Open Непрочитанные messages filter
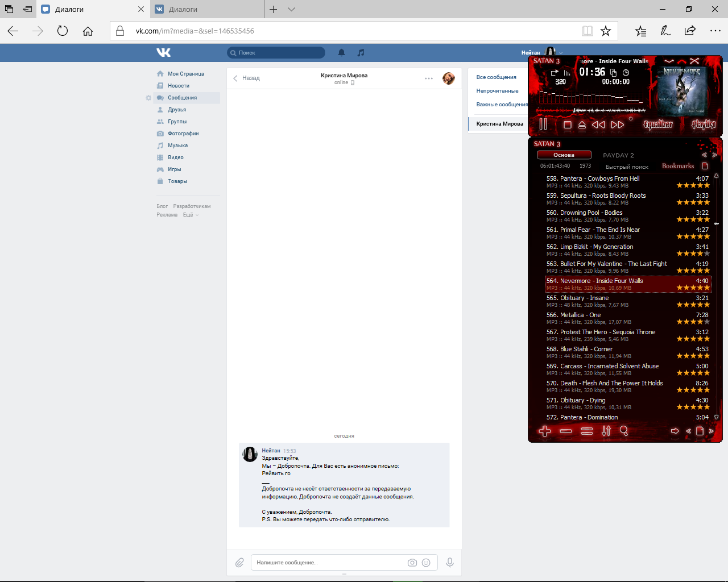The width and height of the screenshot is (728, 582). 497,91
